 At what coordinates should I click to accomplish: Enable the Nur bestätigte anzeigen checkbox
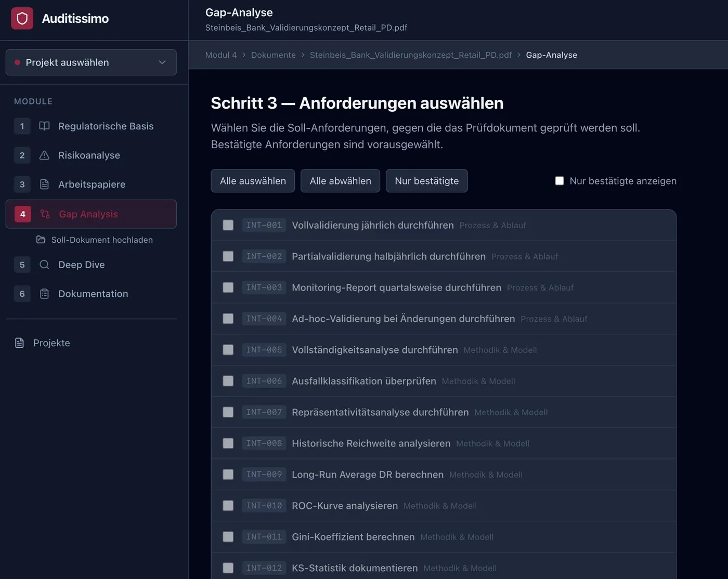(560, 180)
